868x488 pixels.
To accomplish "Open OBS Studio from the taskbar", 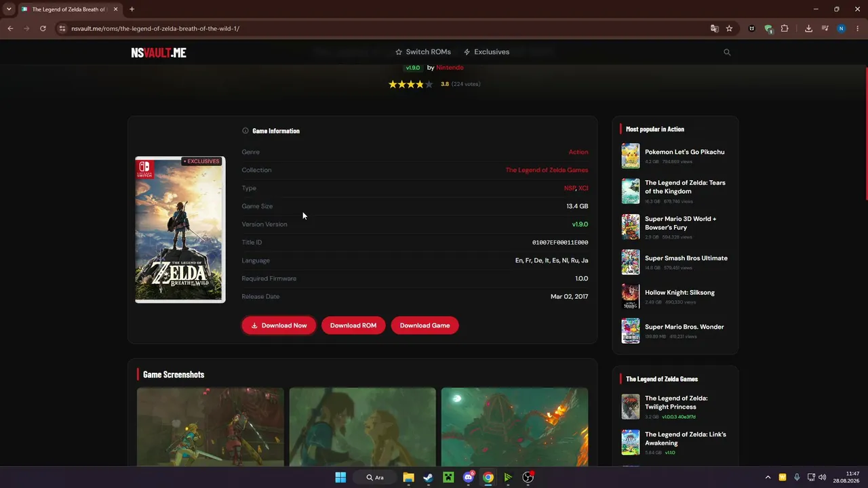I will [528, 477].
